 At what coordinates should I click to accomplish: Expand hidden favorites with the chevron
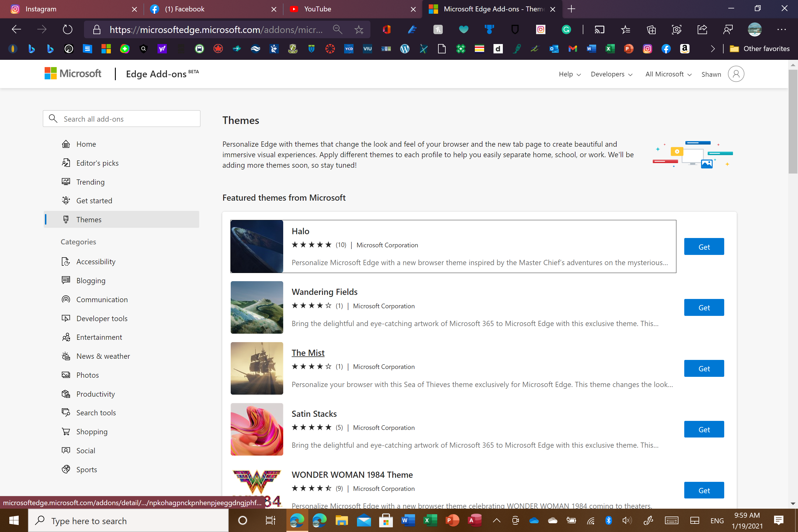point(713,49)
